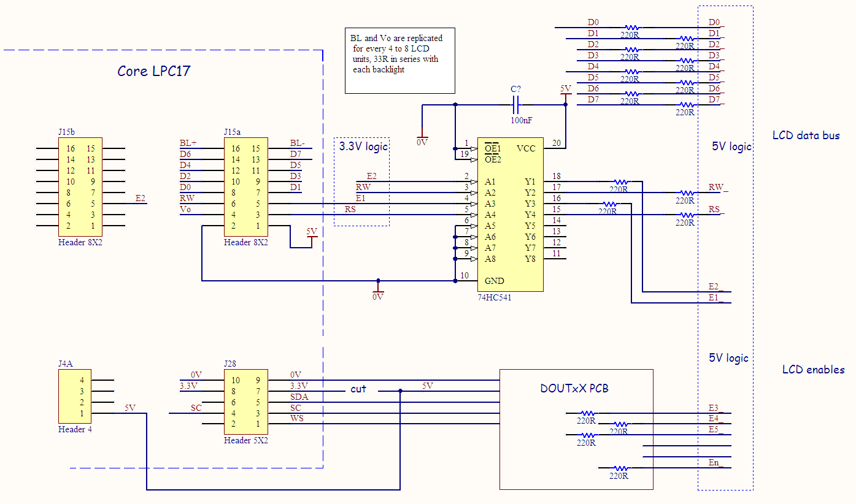Image resolution: width=856 pixels, height=504 pixels.
Task: Select the 3.3V logic dashed box label
Action: point(364,147)
